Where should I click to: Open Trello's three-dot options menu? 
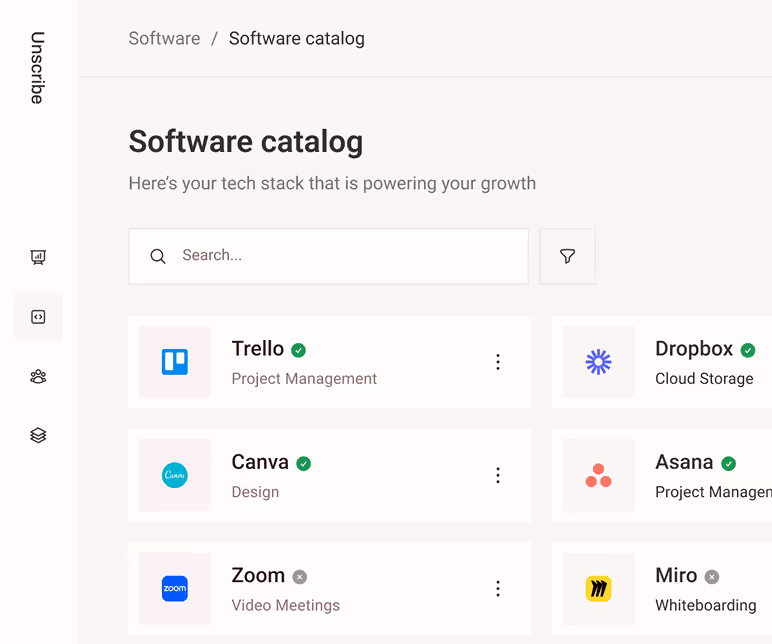point(498,362)
